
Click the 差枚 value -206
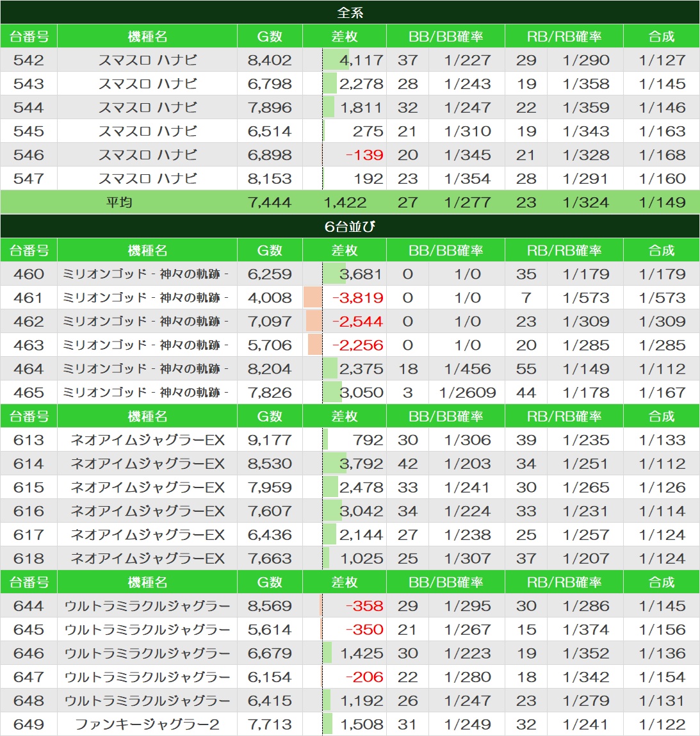pyautogui.click(x=364, y=677)
